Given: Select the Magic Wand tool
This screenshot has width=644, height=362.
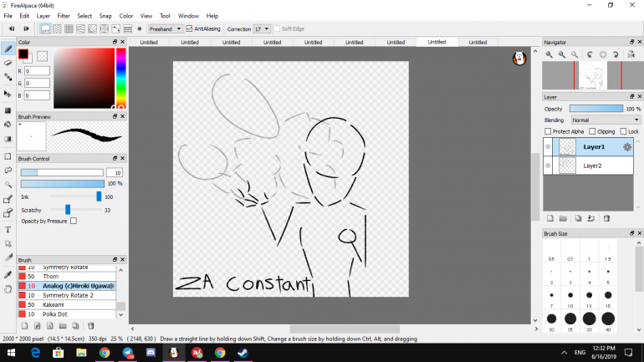Looking at the screenshot, I should click(8, 185).
